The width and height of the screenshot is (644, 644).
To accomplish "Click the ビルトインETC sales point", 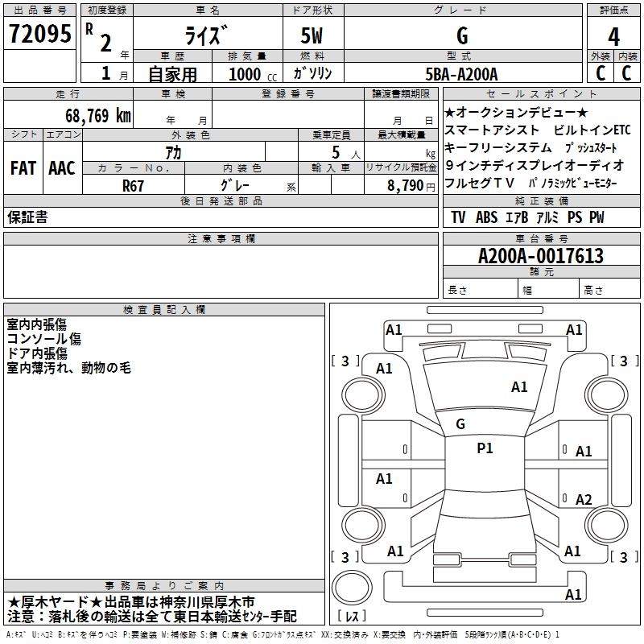I will click(x=592, y=130).
